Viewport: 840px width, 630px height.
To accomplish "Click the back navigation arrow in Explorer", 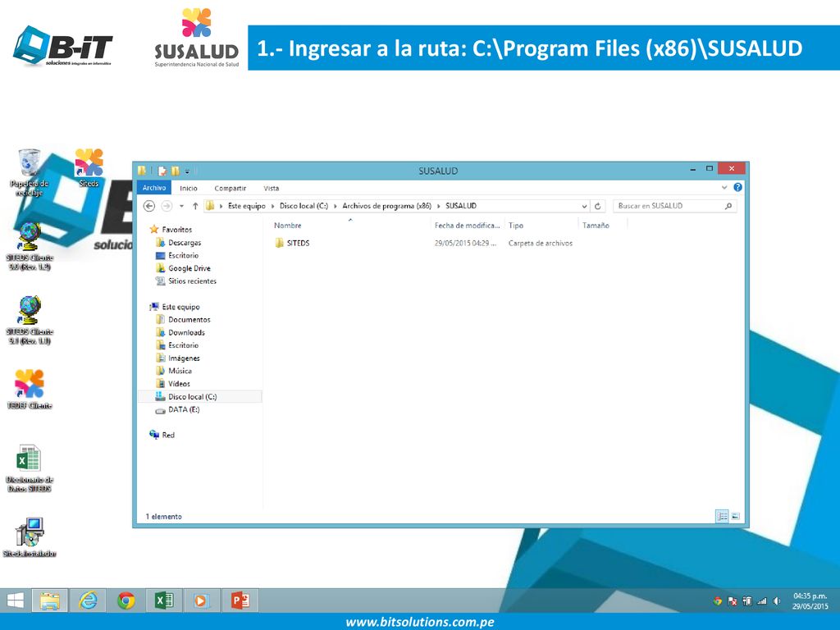I will click(149, 206).
